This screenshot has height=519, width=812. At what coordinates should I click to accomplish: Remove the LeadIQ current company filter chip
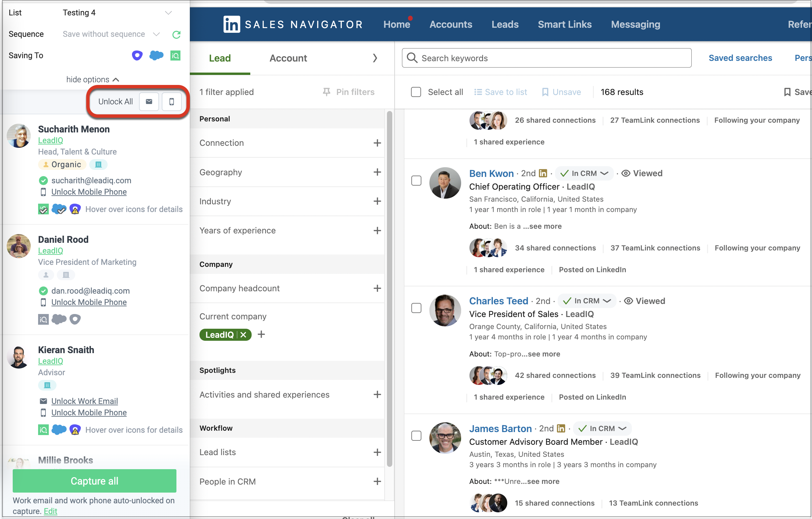pos(244,335)
